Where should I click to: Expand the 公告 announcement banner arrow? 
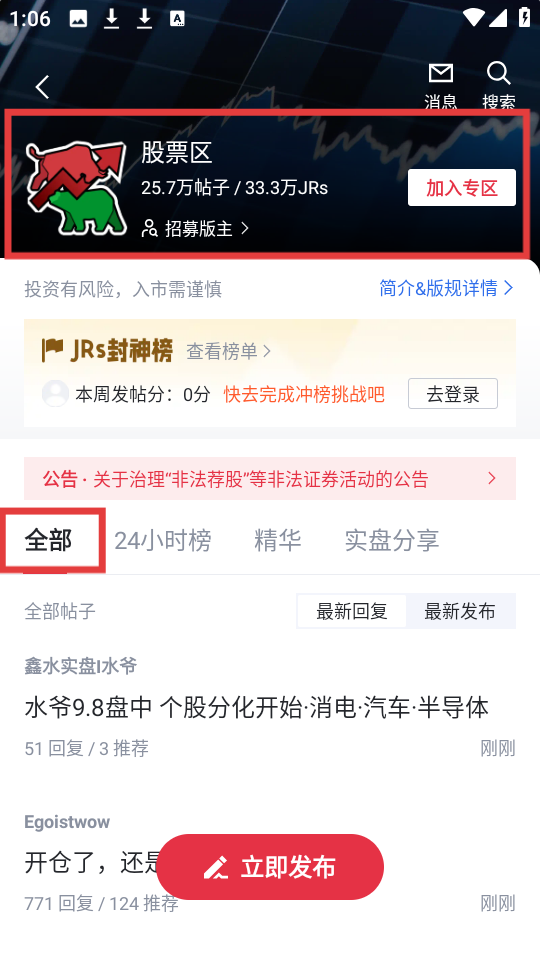point(492,478)
